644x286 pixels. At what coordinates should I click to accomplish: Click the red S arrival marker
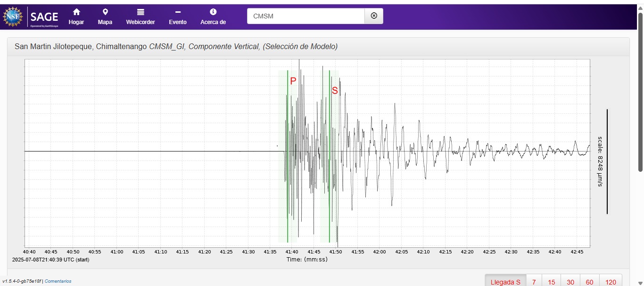click(x=335, y=91)
